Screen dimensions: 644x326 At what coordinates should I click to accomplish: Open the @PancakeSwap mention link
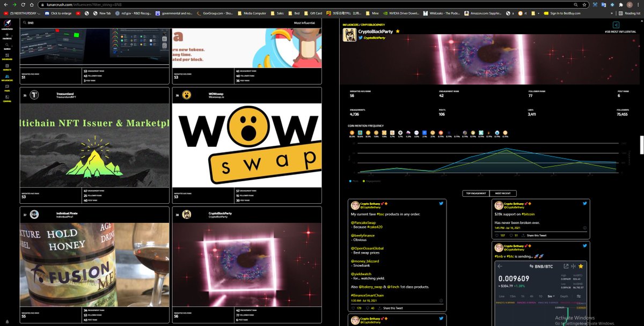[363, 222]
